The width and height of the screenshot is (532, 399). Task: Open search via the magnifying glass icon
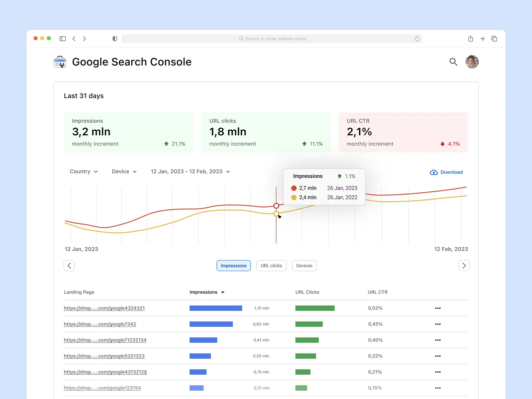[x=453, y=62]
